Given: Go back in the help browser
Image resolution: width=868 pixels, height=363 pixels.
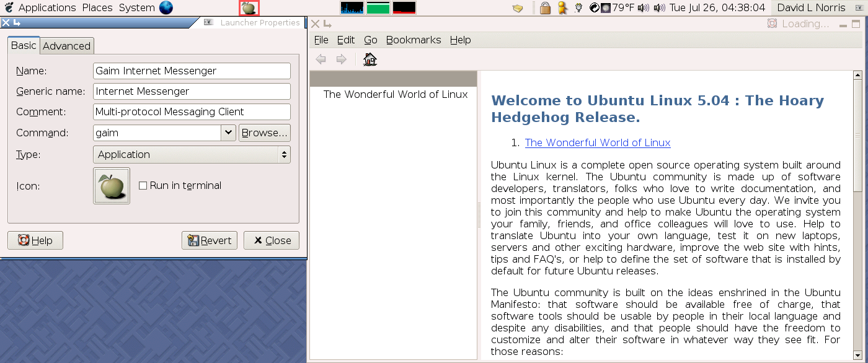Looking at the screenshot, I should (x=321, y=59).
